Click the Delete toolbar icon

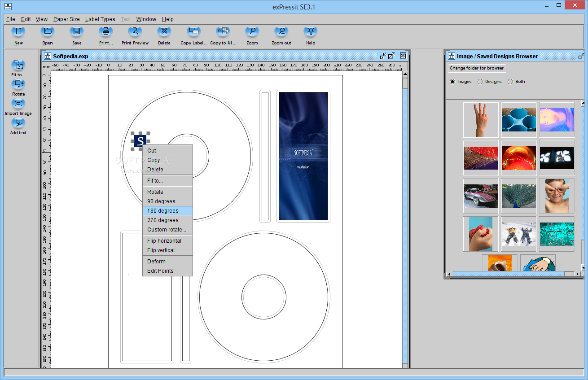pyautogui.click(x=164, y=32)
